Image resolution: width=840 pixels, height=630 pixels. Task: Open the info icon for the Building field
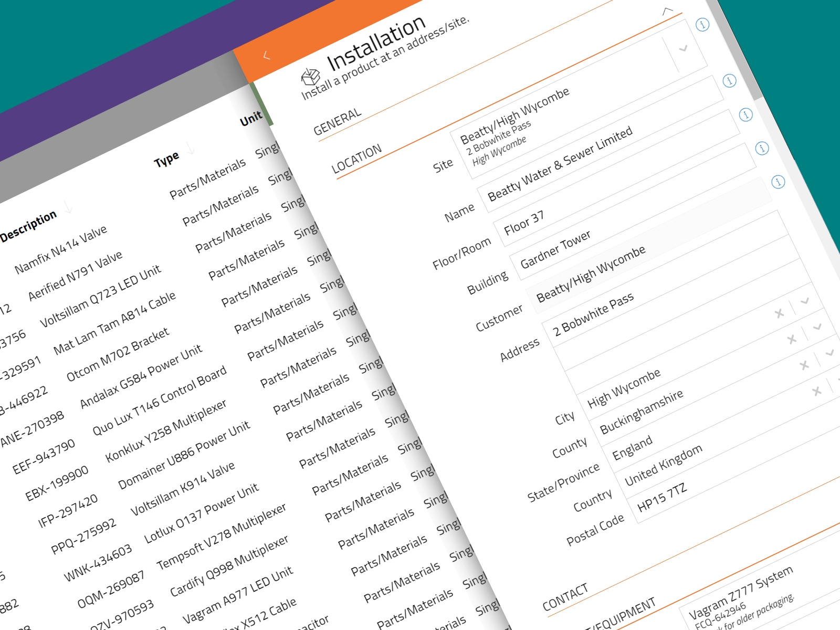coord(762,148)
